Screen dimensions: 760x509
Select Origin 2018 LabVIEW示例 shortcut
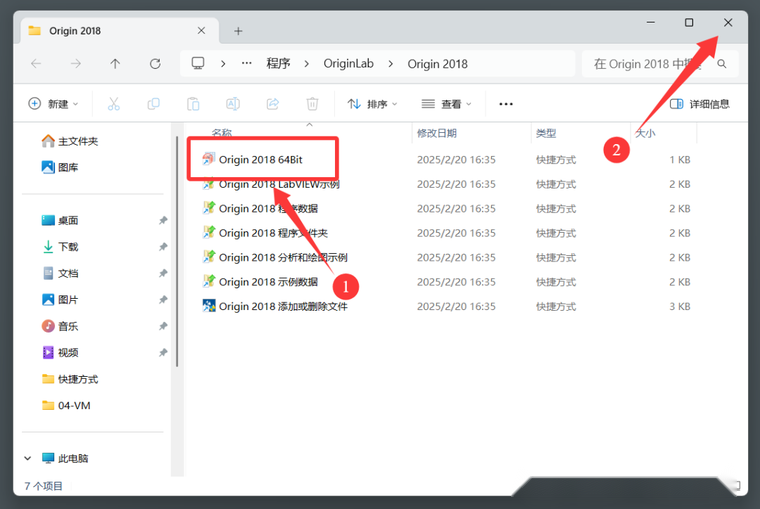tap(279, 184)
